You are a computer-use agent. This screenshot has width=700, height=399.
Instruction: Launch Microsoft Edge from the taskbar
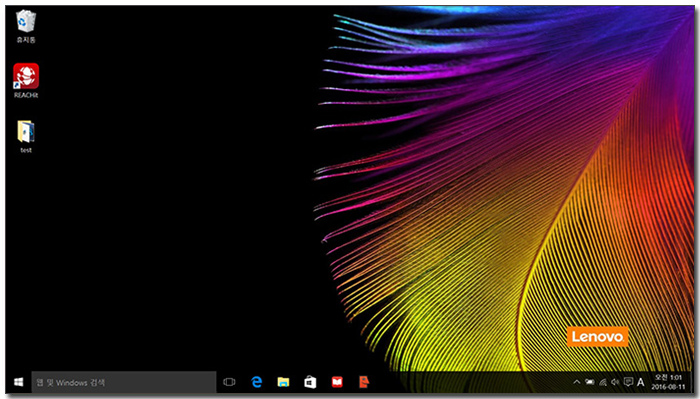click(x=256, y=382)
